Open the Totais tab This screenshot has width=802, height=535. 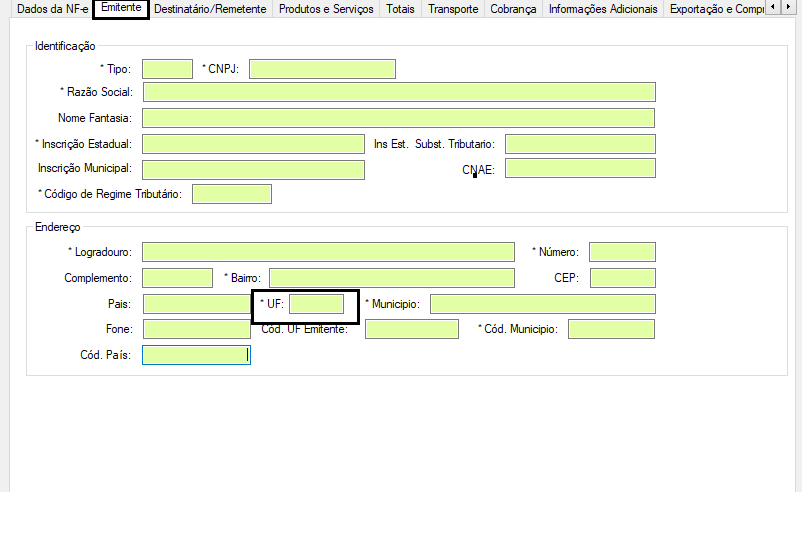400,9
